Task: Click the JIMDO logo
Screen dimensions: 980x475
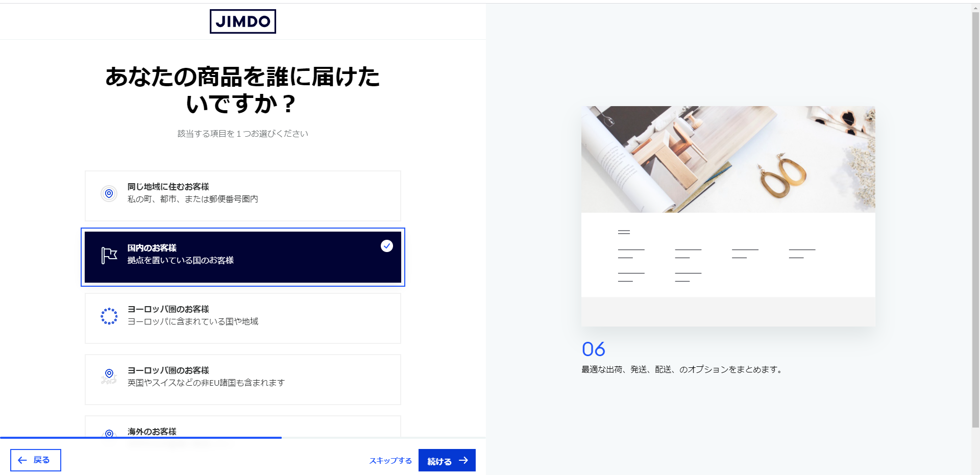Action: (243, 21)
